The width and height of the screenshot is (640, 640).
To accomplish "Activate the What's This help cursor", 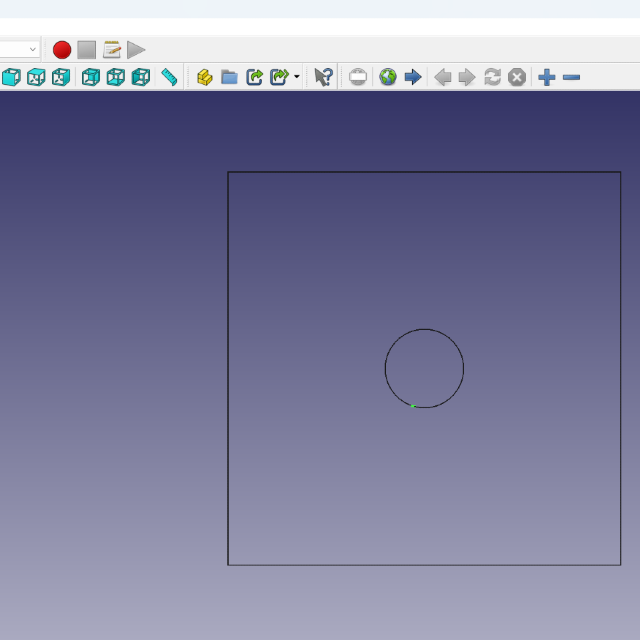I will coord(323,77).
